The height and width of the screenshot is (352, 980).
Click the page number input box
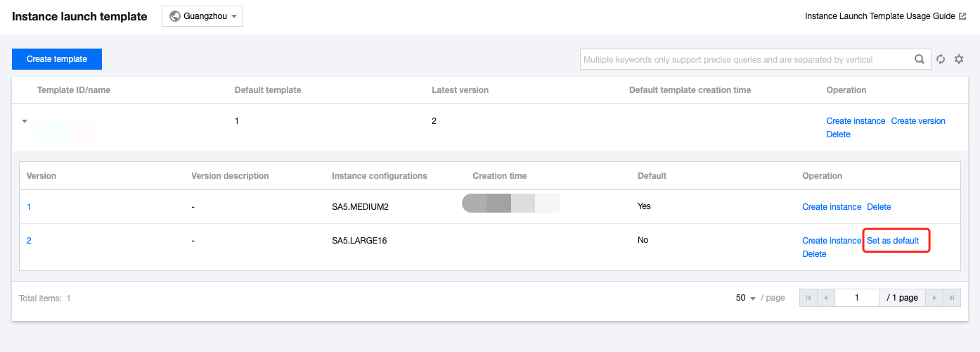click(857, 298)
